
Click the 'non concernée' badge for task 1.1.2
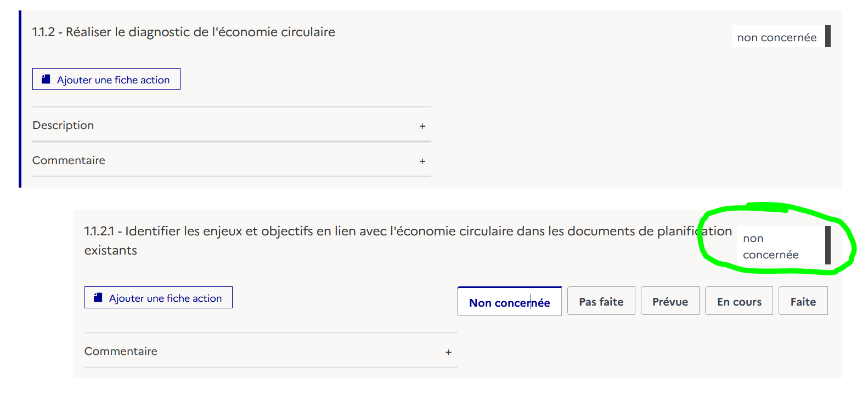[x=777, y=37]
